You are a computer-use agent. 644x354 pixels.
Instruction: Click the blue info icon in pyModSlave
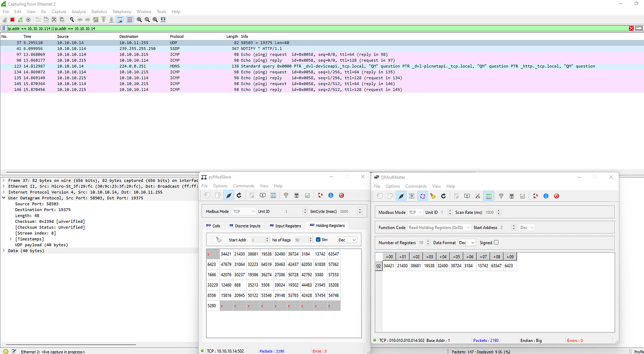pyautogui.click(x=331, y=195)
